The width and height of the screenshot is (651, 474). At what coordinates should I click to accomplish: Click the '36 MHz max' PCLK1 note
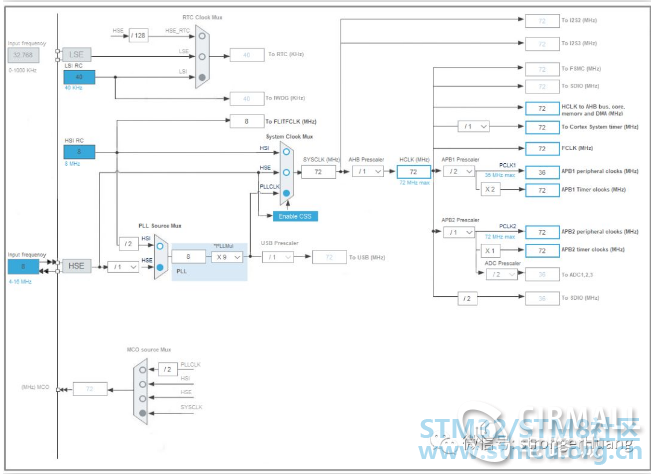500,175
